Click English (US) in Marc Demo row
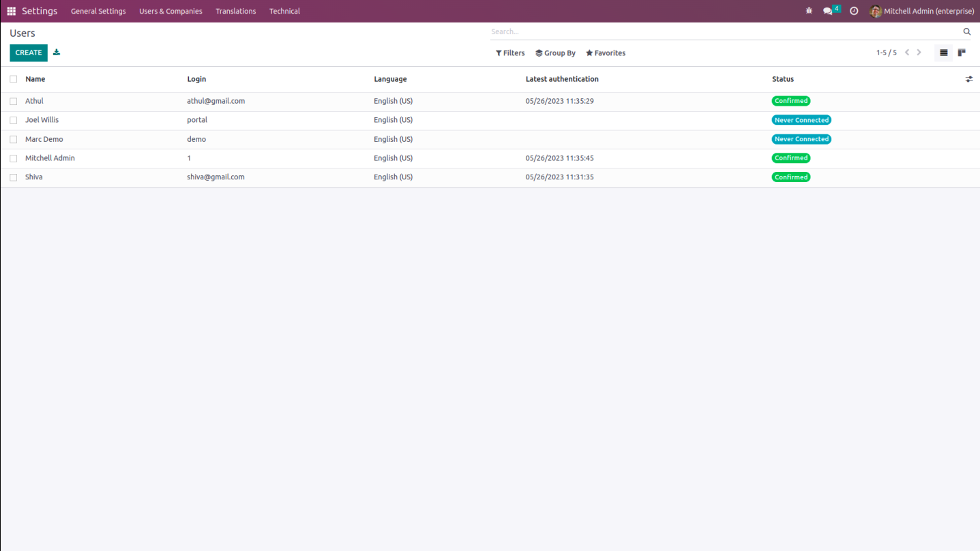Viewport: 980px width, 551px height. (393, 139)
